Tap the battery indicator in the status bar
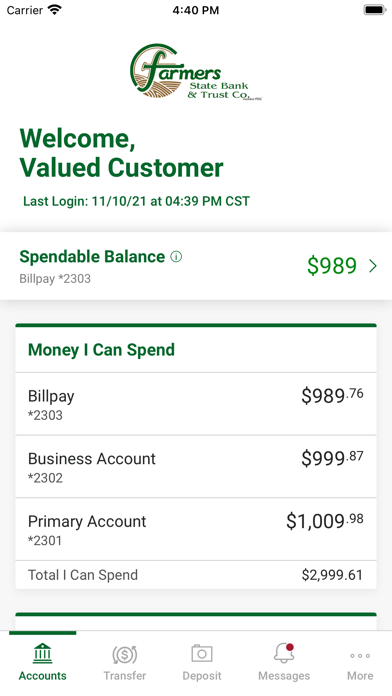Image resolution: width=392 pixels, height=696 pixels. tap(375, 10)
